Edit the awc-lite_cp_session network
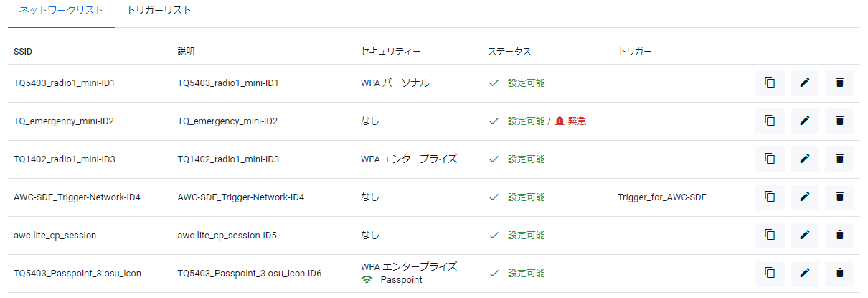This screenshot has width=868, height=298. tap(805, 234)
